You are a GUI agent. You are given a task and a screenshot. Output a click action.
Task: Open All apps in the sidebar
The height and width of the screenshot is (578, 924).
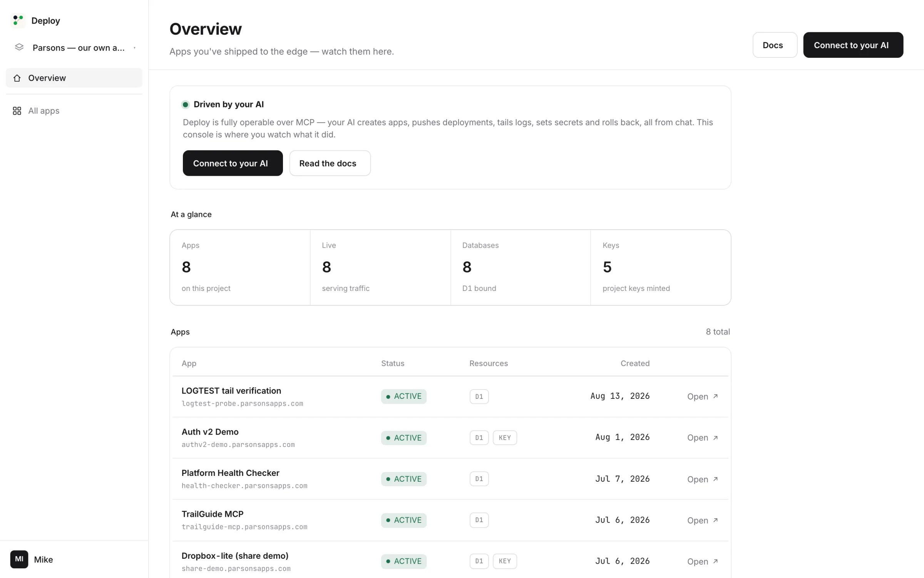[74, 111]
